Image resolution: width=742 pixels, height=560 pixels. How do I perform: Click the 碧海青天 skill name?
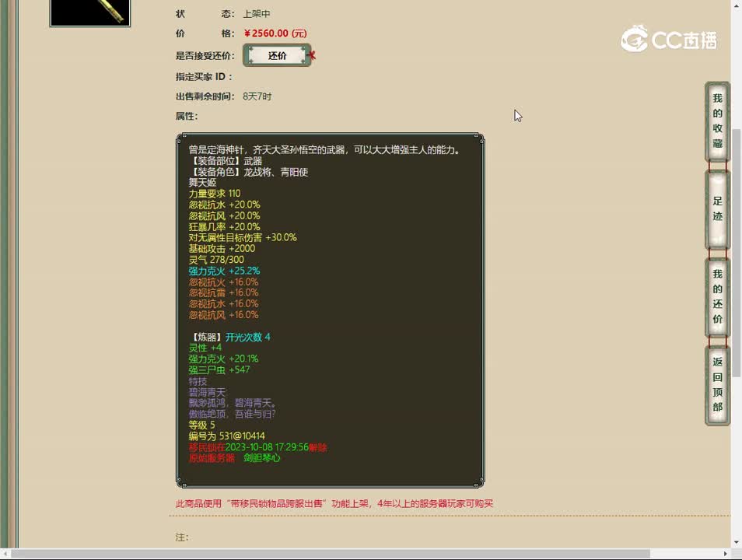pos(207,393)
